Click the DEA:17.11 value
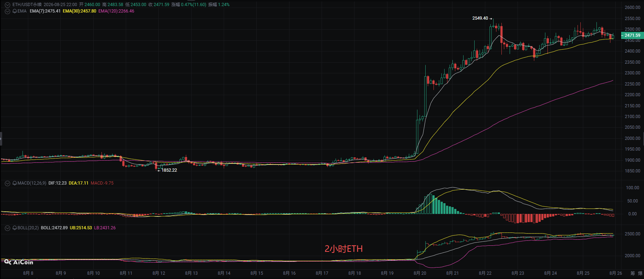The height and width of the screenshot is (279, 644). [79, 183]
